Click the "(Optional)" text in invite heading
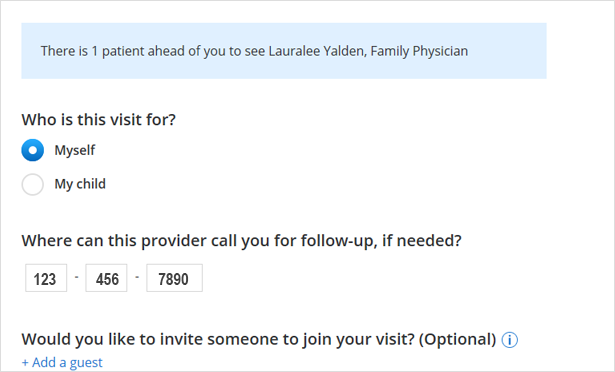 [457, 339]
